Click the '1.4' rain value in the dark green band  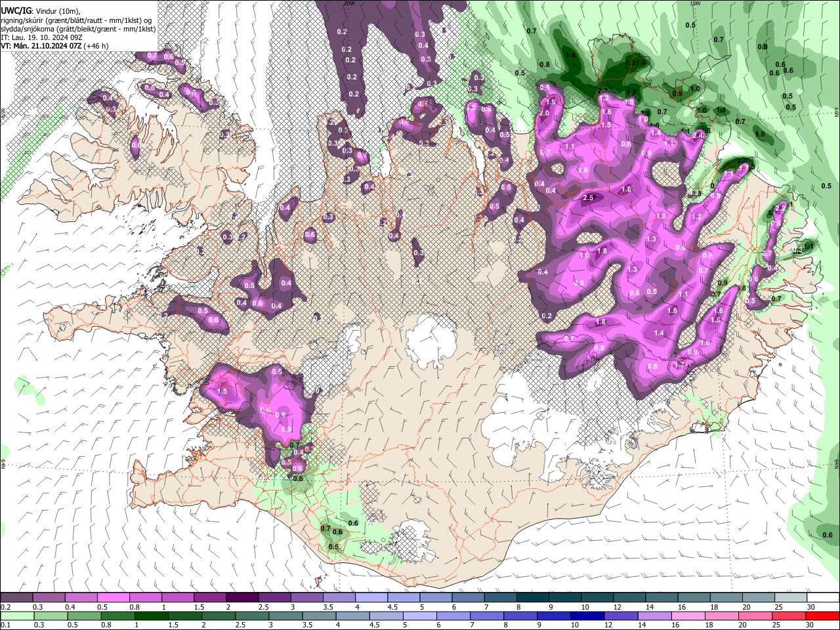(570, 55)
